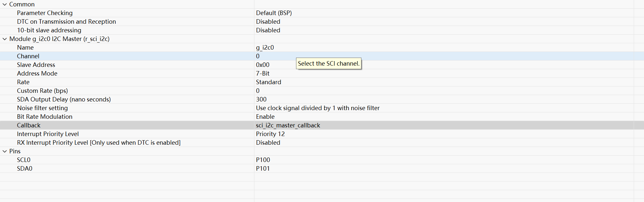Open Default (BSP) value for Parameter Checking
This screenshot has height=202, width=644.
point(444,13)
